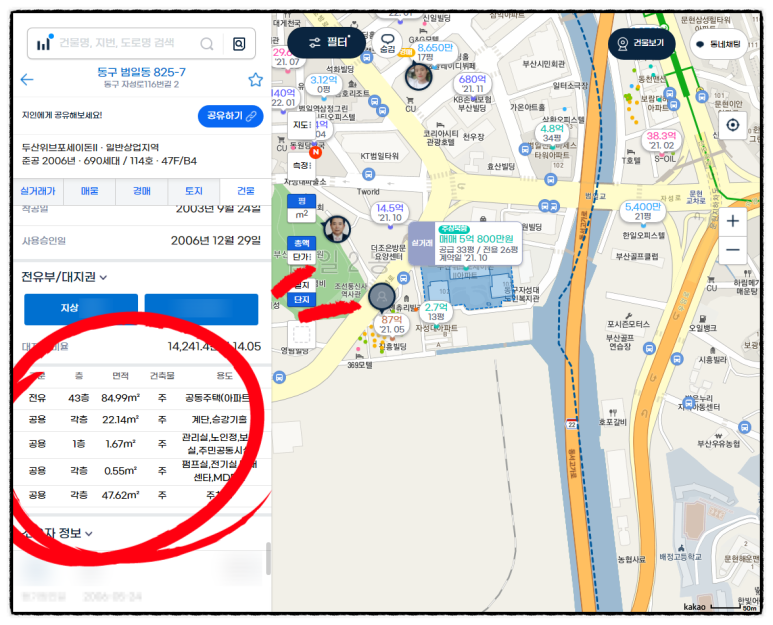Select the 38.3억 '21.02 price marker
This screenshot has height=625, width=773.
pyautogui.click(x=662, y=140)
